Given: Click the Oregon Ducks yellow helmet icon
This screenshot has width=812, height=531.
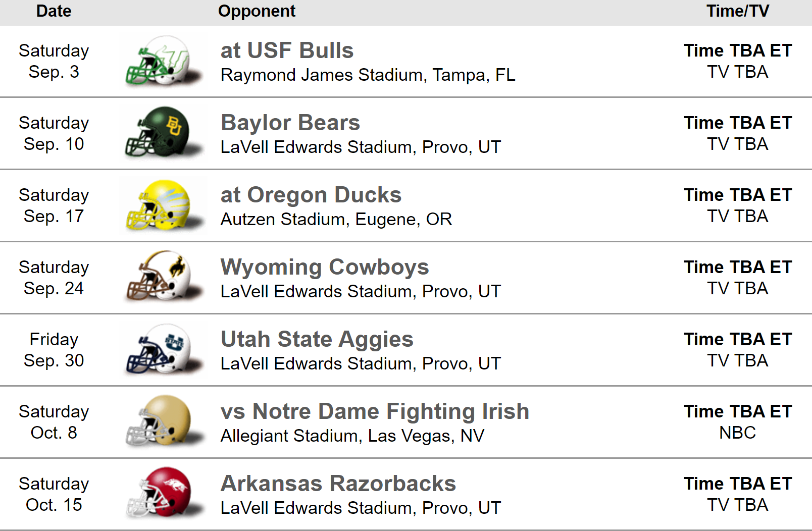Looking at the screenshot, I should click(x=163, y=205).
